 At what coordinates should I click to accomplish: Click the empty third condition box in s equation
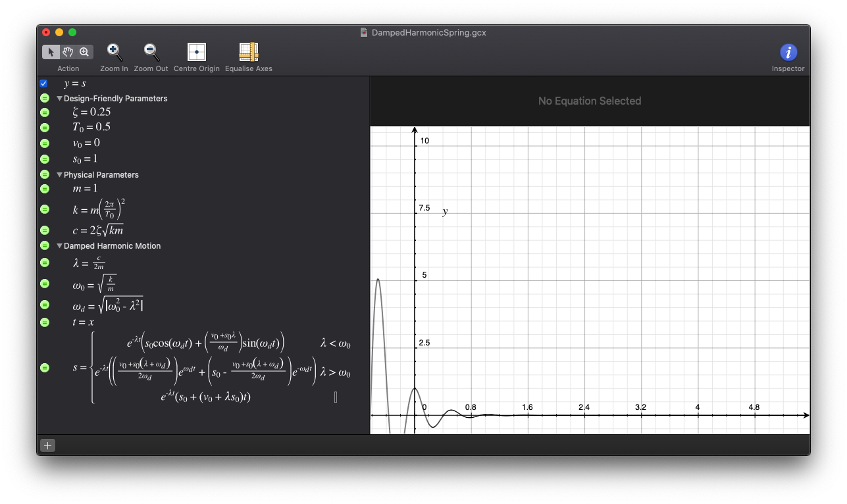click(x=336, y=397)
